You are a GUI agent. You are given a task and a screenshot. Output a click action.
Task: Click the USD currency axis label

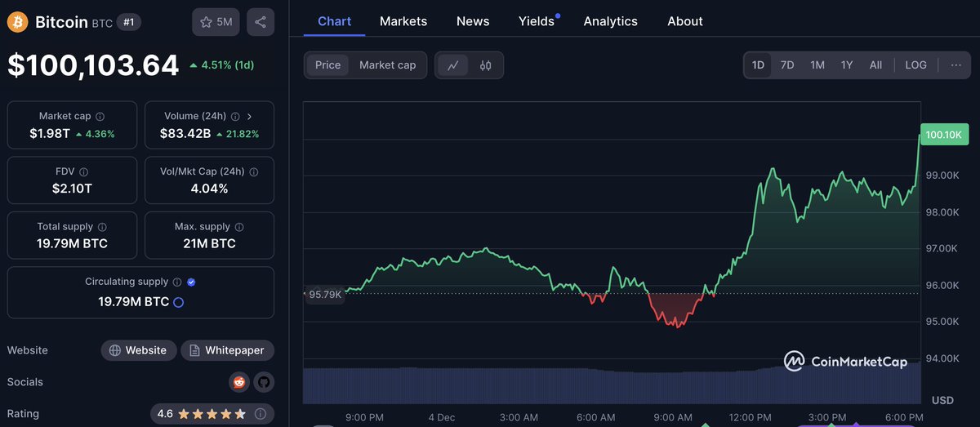tap(942, 400)
